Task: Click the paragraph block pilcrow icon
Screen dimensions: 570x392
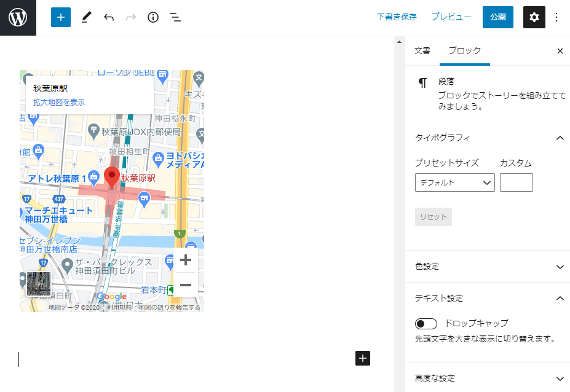Action: (422, 83)
